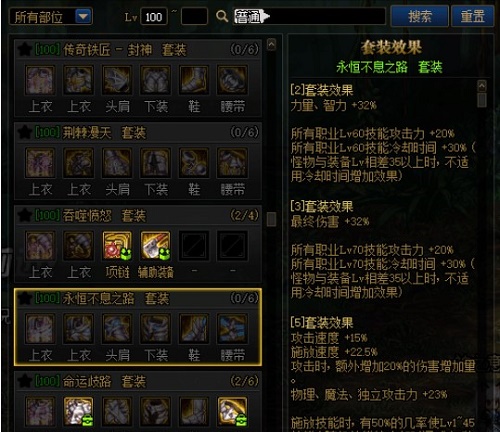Click the set effect panel scrollbar thumb
The height and width of the screenshot is (432, 500).
(482, 100)
